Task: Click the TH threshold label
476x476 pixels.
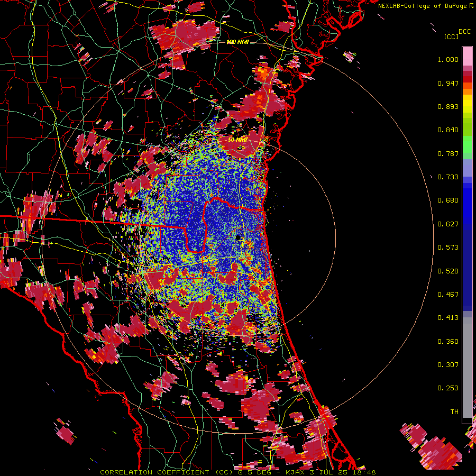Action: point(454,412)
